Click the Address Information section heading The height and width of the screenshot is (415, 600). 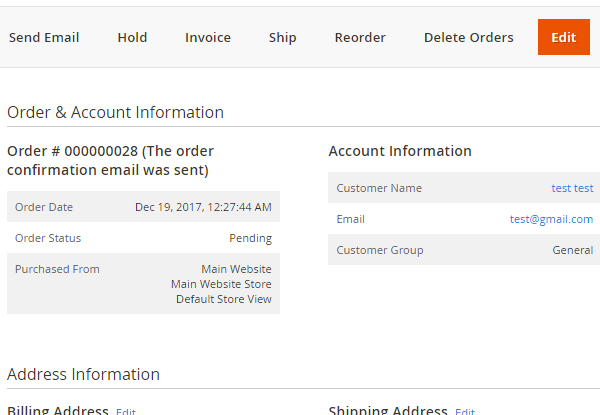(83, 374)
